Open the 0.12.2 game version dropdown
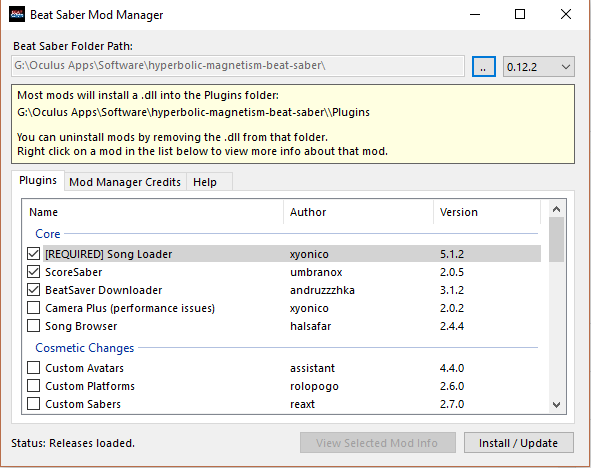This screenshot has width=591, height=468. [539, 67]
